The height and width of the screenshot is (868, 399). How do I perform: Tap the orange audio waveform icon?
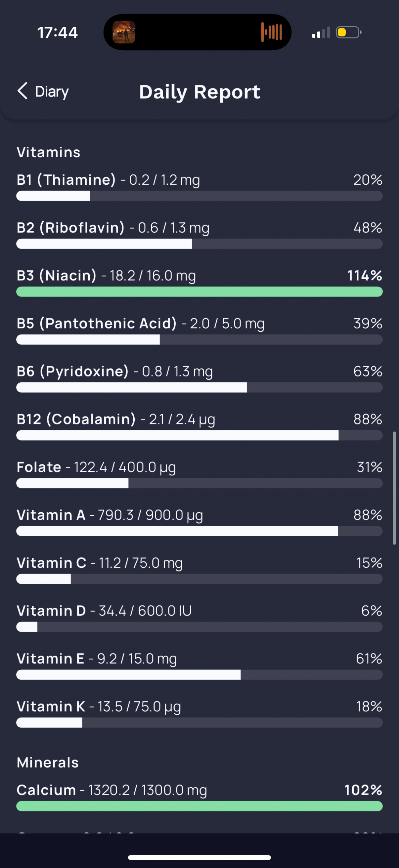click(271, 32)
